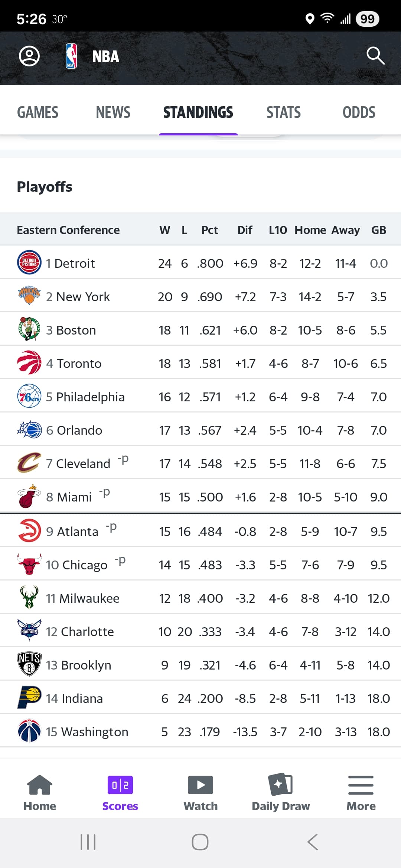Viewport: 401px width, 868px height.
Task: Tap the Android recent apps button
Action: coord(88,842)
